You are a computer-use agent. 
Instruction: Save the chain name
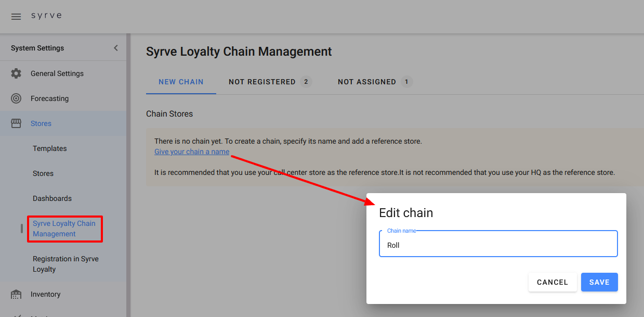click(599, 282)
